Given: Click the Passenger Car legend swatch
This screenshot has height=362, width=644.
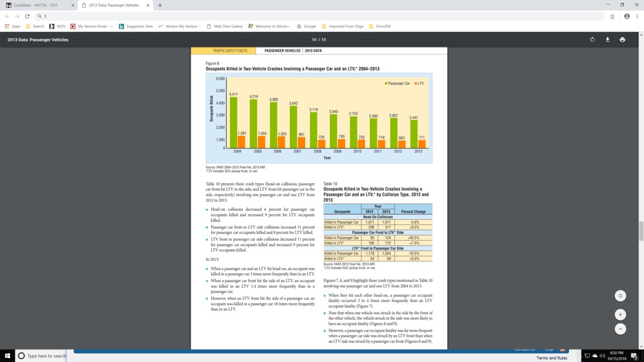Looking at the screenshot, I should click(x=386, y=83).
